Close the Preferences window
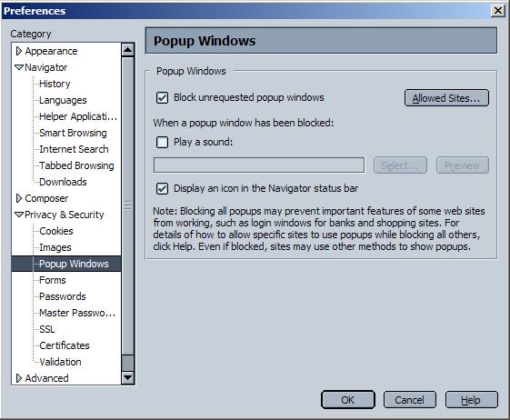This screenshot has width=510, height=420. 497,11
